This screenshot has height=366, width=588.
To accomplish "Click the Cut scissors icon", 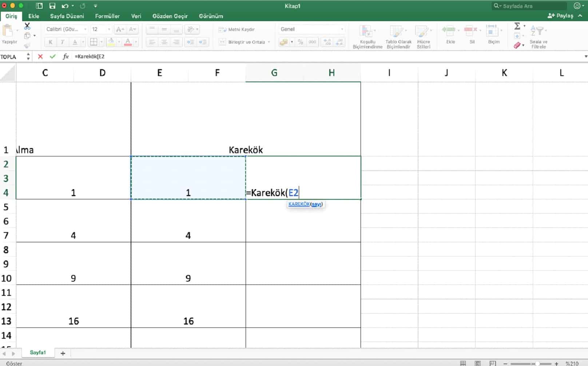I will coord(27,26).
